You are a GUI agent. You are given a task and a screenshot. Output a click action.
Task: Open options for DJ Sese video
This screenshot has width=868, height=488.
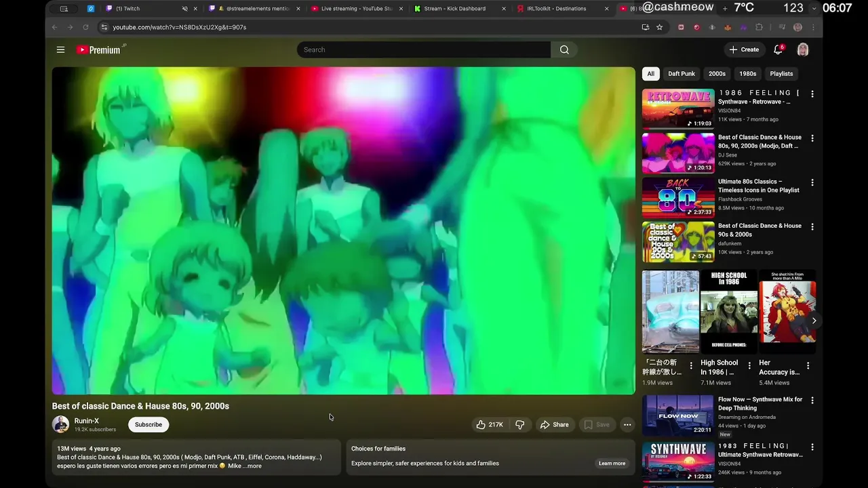(x=812, y=138)
